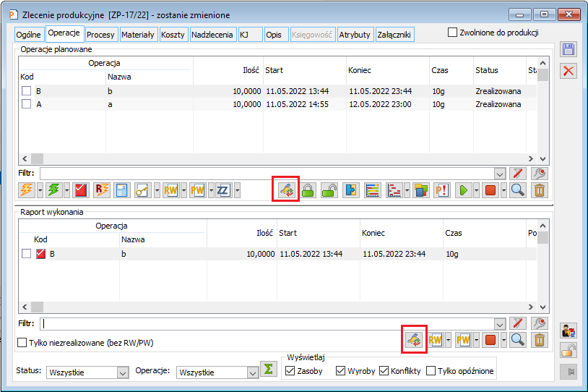This screenshot has width=588, height=392.
Task: Switch to the Nadzlecenia tab
Action: click(212, 35)
